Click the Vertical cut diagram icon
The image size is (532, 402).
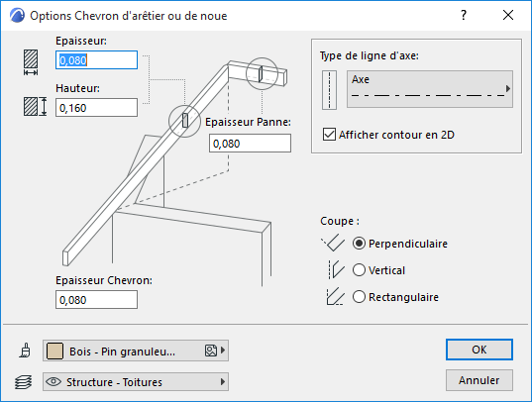tap(336, 269)
